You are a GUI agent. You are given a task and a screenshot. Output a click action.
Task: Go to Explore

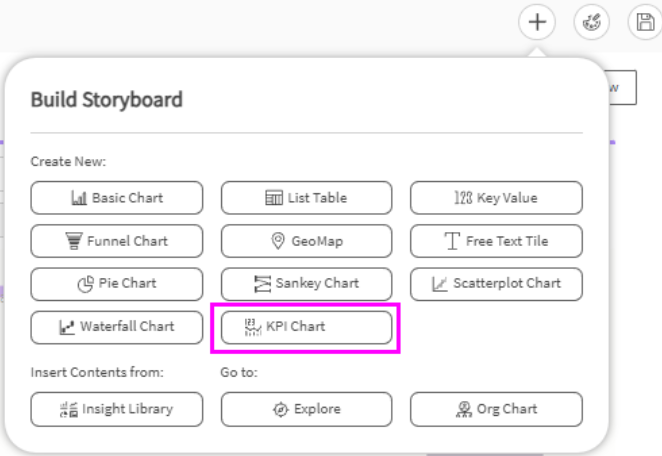coord(306,408)
